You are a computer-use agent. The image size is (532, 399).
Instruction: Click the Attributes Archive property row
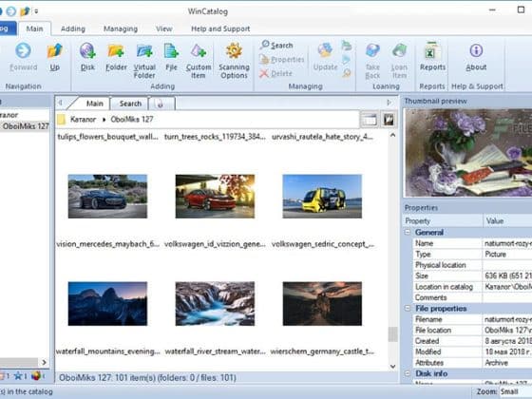pos(472,363)
